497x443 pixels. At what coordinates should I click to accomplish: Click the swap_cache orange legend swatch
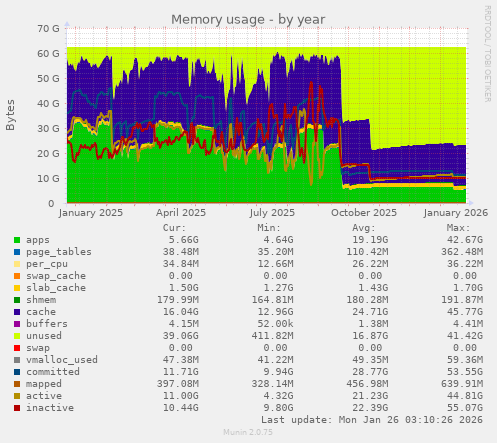pyautogui.click(x=17, y=276)
